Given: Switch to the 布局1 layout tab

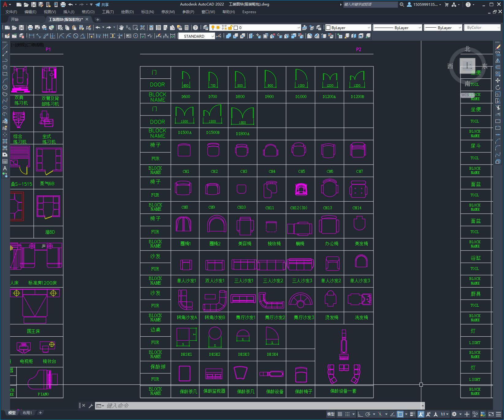Looking at the screenshot, I should (x=27, y=413).
